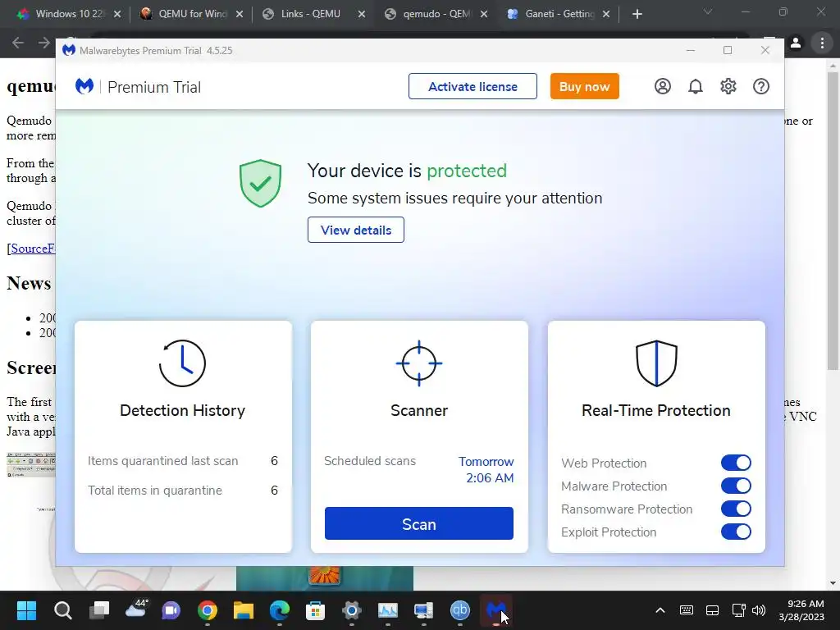Open the Detection History clock icon
The image size is (840, 630).
182,363
